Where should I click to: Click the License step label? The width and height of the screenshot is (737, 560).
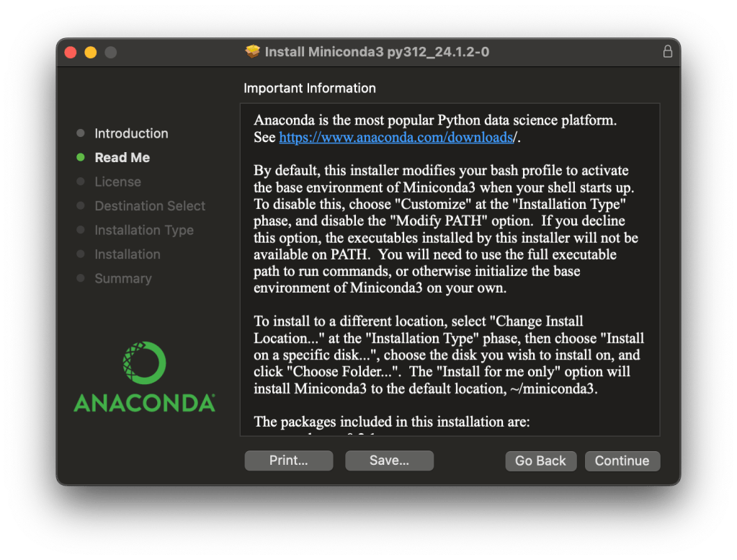point(117,182)
